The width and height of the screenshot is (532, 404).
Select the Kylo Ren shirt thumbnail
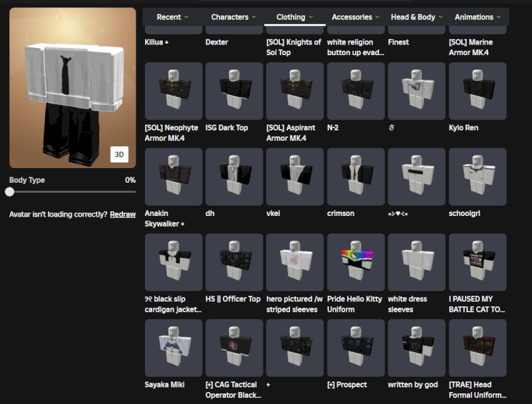(x=477, y=91)
